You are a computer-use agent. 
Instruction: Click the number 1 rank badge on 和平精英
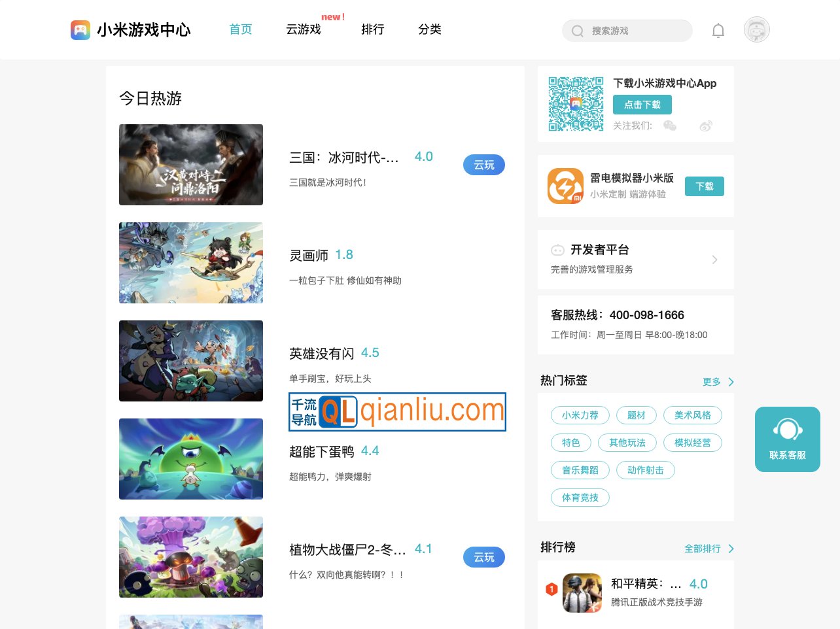click(x=551, y=589)
